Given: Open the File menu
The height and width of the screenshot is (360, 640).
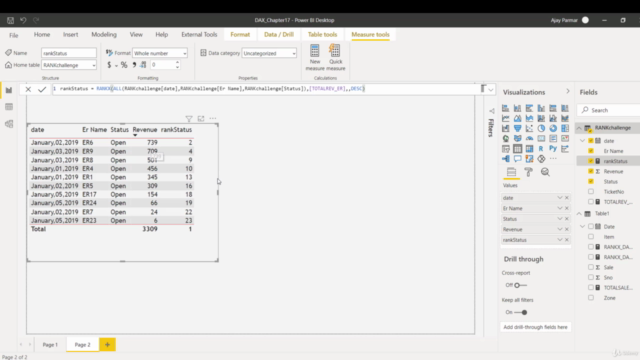Looking at the screenshot, I should 13,35.
